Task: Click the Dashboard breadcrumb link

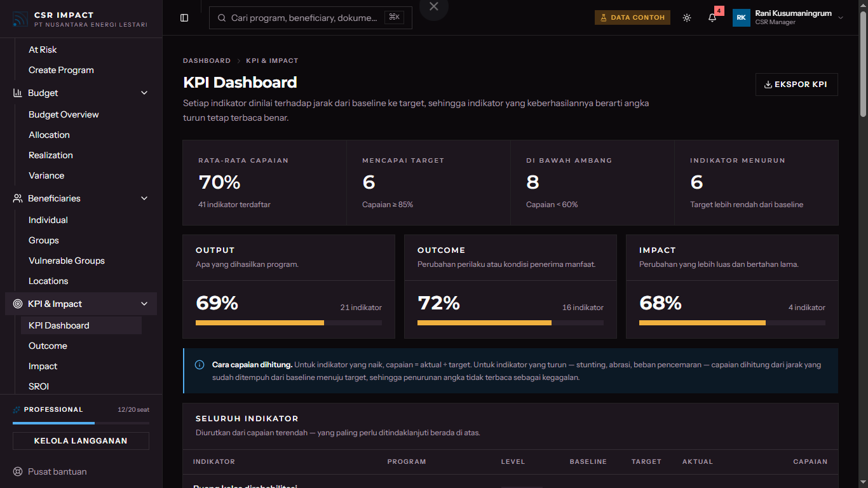Action: tap(207, 61)
